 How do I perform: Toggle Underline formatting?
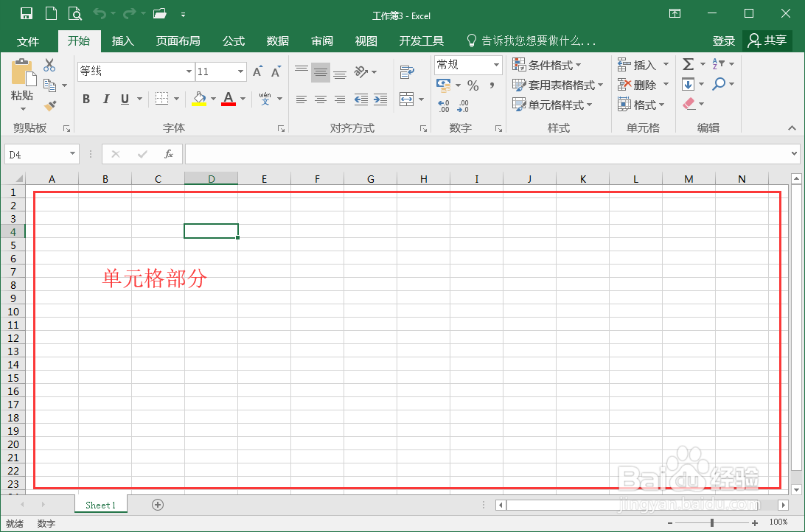click(x=125, y=99)
